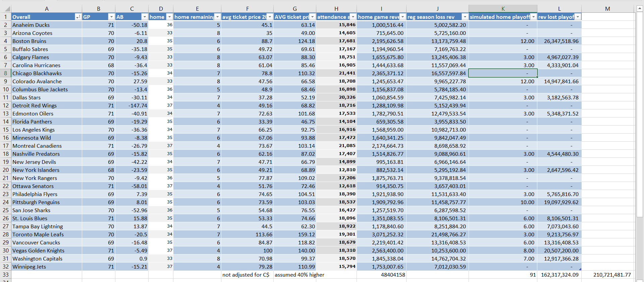Click the Toronto Maple Leafs cell
The width and height of the screenshot is (644, 282).
point(47,234)
